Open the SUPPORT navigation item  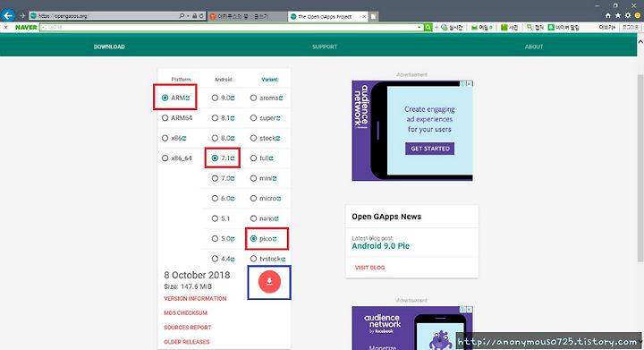(x=325, y=47)
